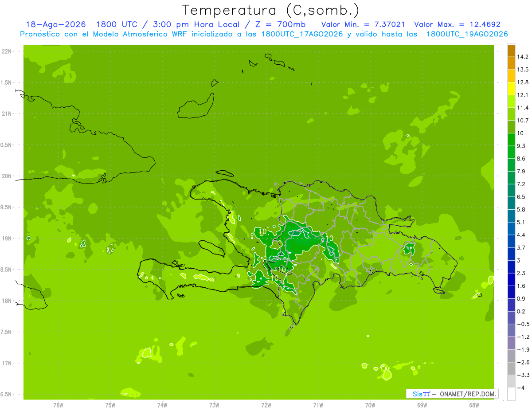Select the dark blue swatch between 1.6 and 2.3
532x411 pixels.
(511, 279)
